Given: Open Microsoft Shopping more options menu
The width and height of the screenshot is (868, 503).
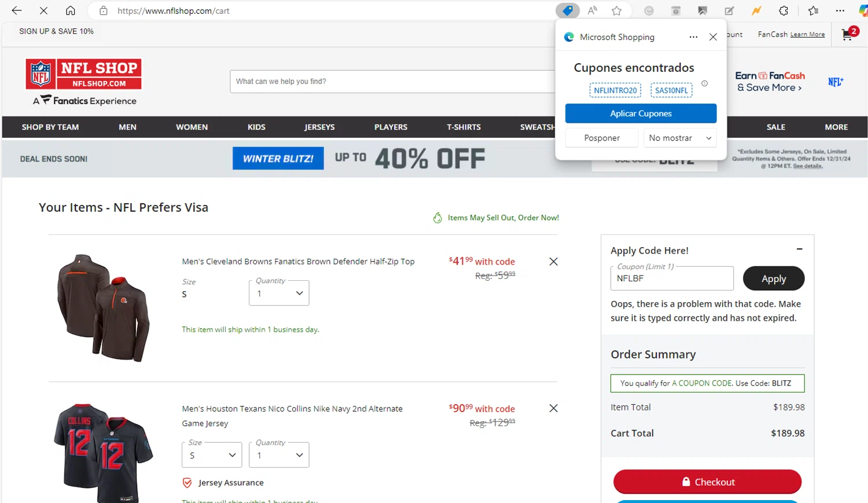Looking at the screenshot, I should pos(693,37).
